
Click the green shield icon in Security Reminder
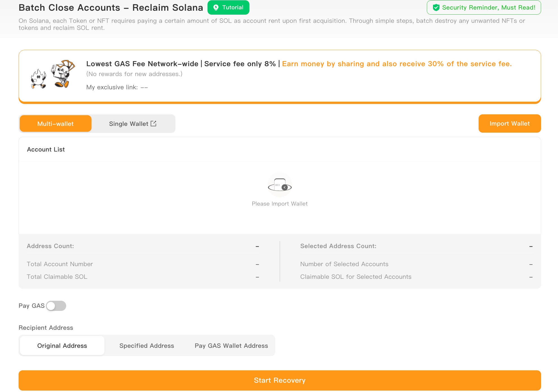coord(436,8)
